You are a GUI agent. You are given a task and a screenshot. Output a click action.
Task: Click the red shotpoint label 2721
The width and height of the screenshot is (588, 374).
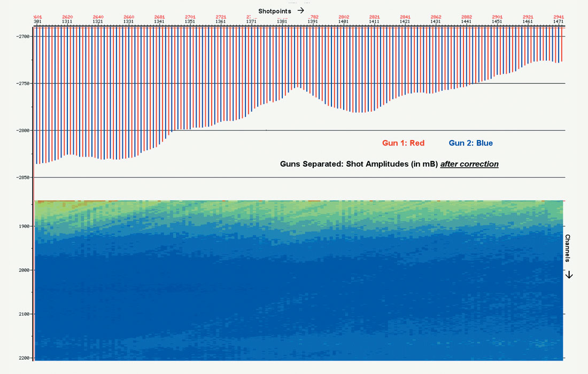(x=221, y=17)
